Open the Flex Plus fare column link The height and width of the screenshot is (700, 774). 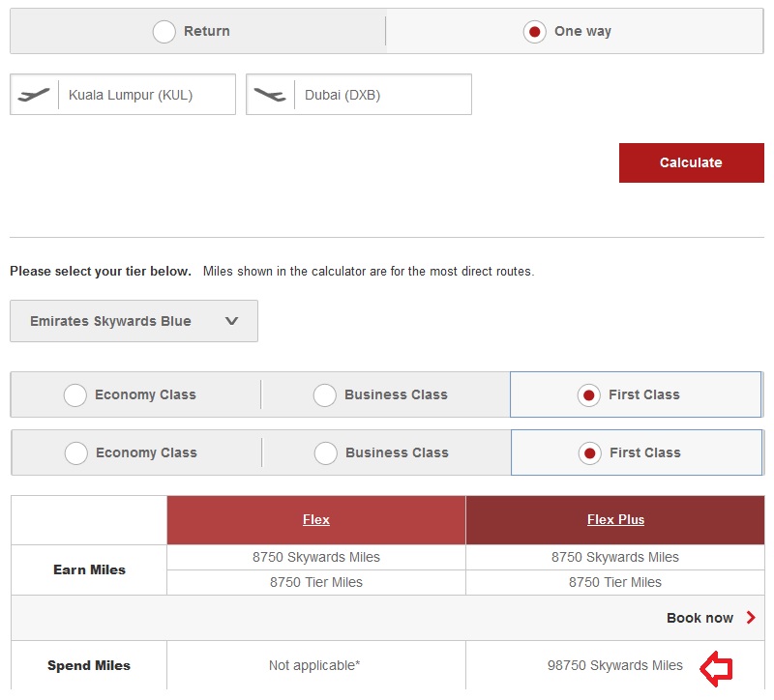[x=615, y=519]
